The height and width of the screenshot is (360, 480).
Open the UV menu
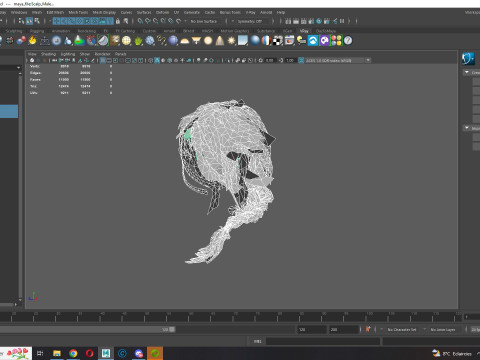click(176, 12)
